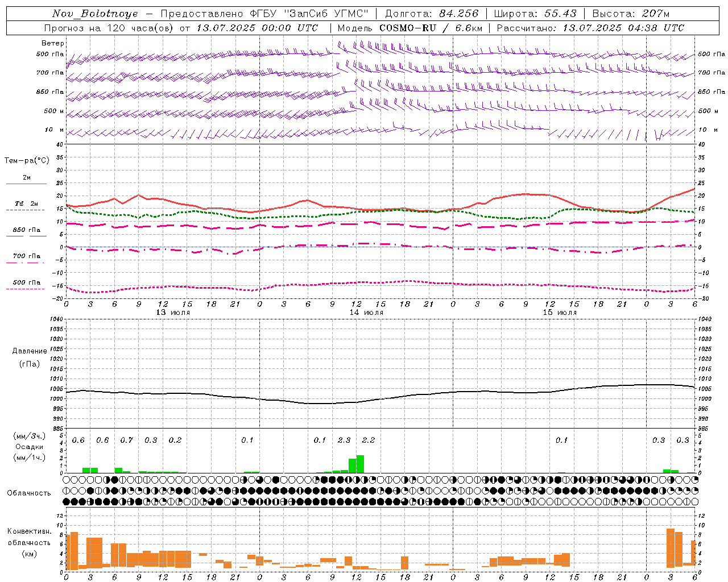The height and width of the screenshot is (582, 728).
Task: Click the Облачность panel label
Action: 29,493
